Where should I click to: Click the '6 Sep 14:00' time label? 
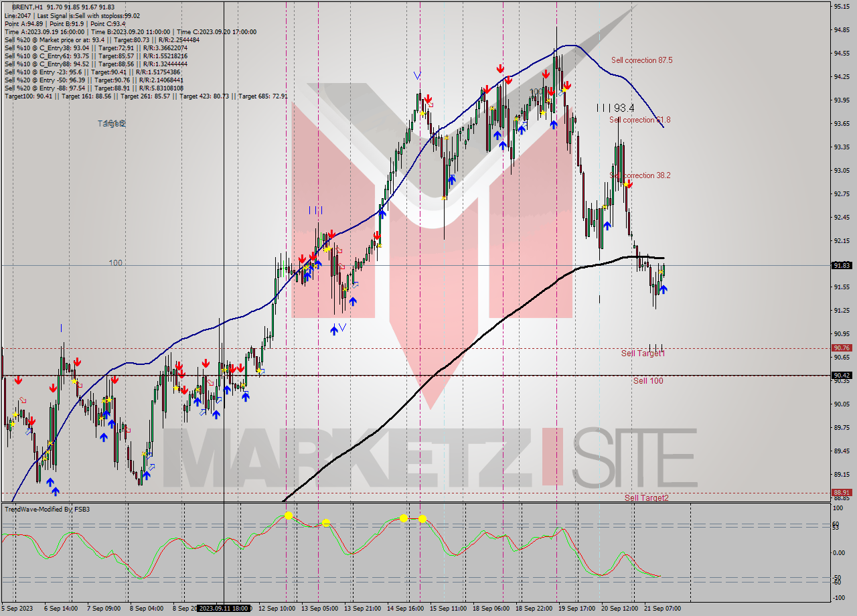tap(62, 609)
